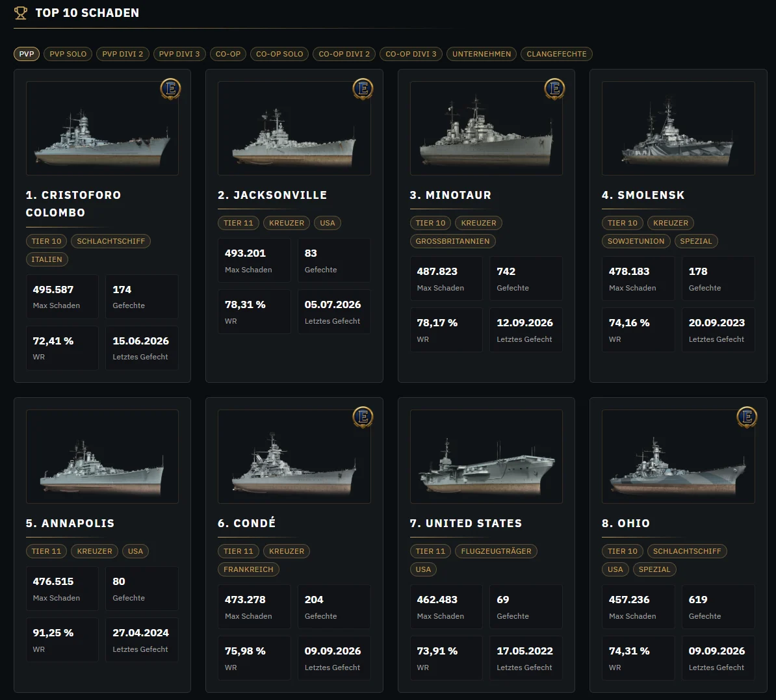Click the E badge on Minotaur card
This screenshot has width=776, height=700.
pyautogui.click(x=555, y=88)
